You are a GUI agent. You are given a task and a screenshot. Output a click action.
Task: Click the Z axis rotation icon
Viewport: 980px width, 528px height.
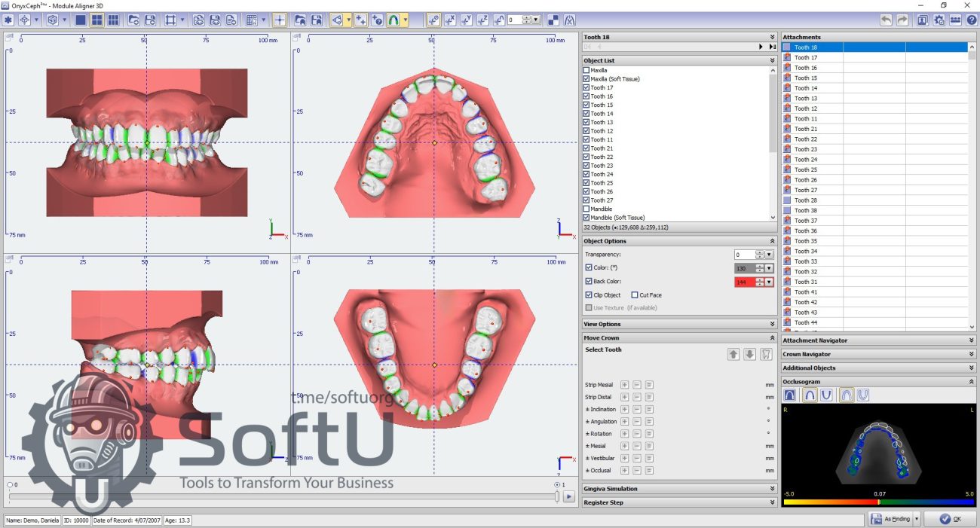[x=483, y=20]
